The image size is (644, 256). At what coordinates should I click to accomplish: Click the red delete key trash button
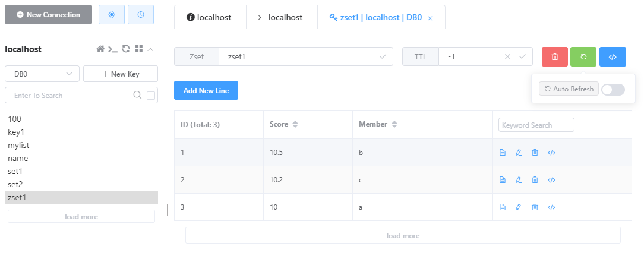point(554,56)
